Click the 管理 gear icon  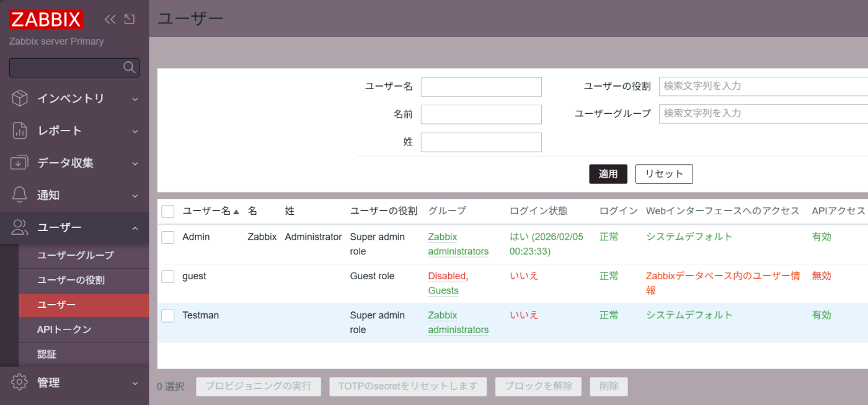(x=20, y=381)
